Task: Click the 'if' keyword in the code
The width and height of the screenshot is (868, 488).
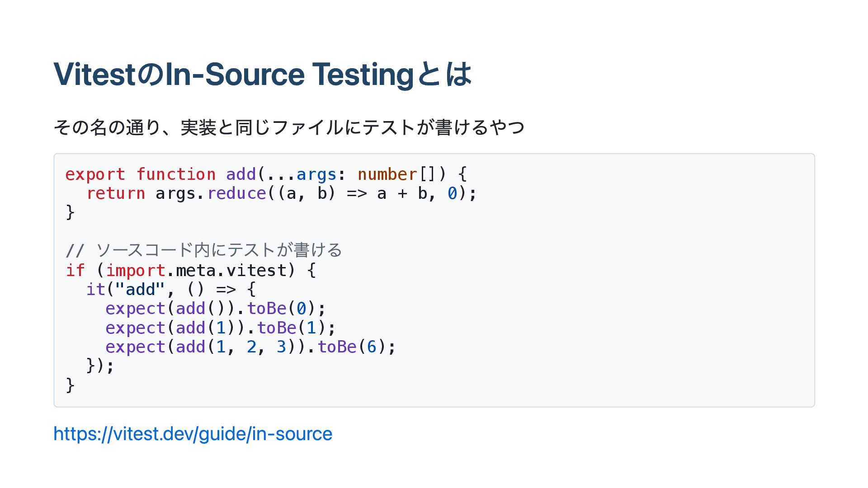Action: pyautogui.click(x=75, y=270)
